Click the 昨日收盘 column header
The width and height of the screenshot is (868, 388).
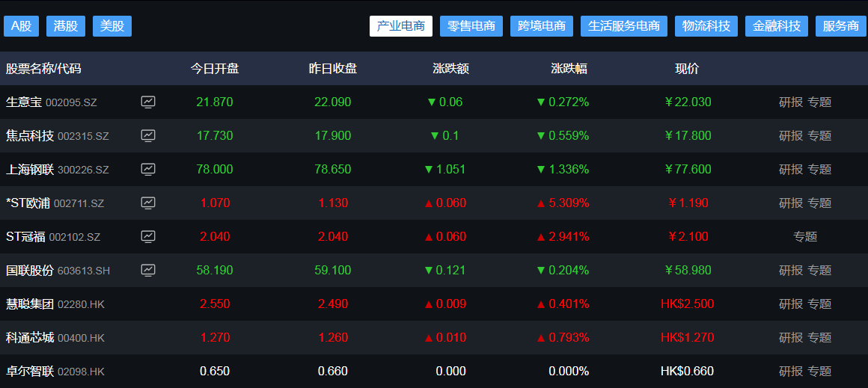(x=333, y=69)
